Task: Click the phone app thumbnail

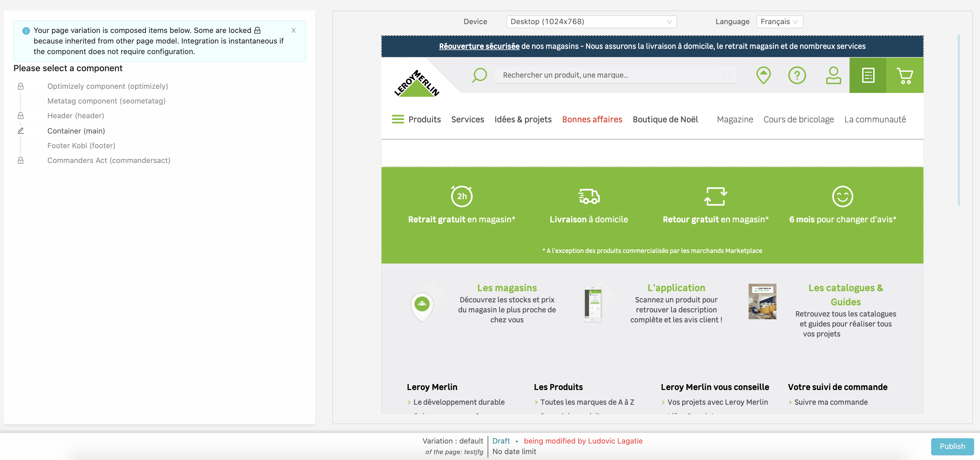Action: 593,304
